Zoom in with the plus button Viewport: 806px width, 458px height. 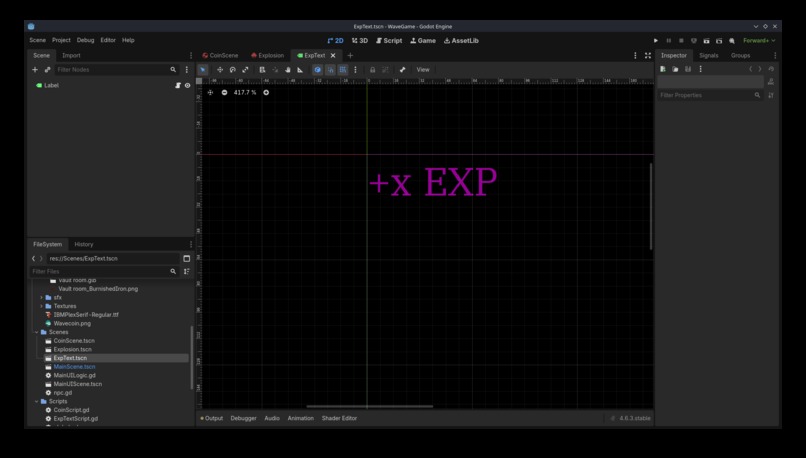[266, 93]
